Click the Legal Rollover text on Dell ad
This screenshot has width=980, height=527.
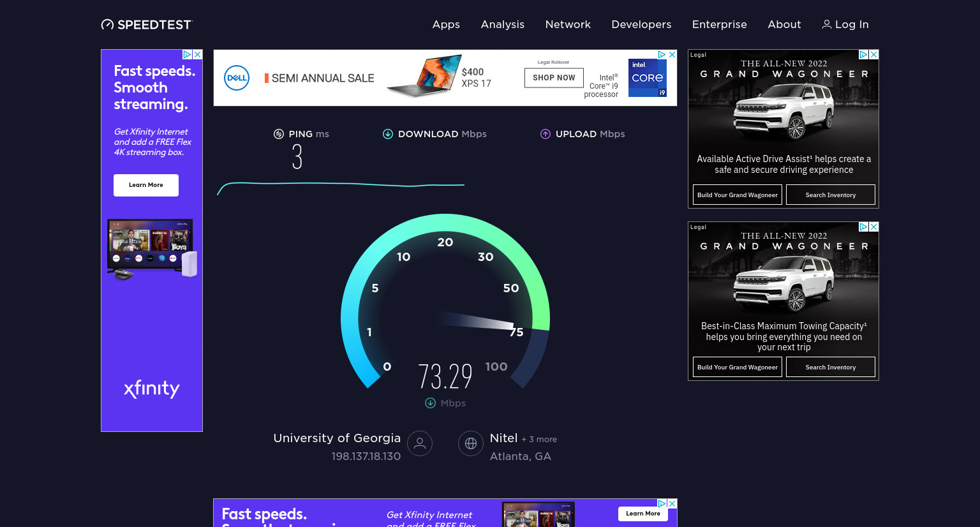[553, 63]
